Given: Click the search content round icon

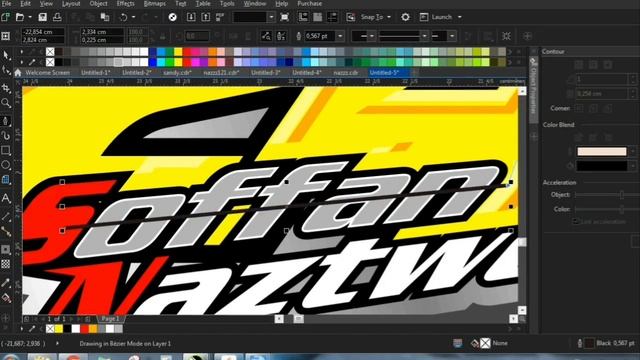Looking at the screenshot, I should [173, 17].
